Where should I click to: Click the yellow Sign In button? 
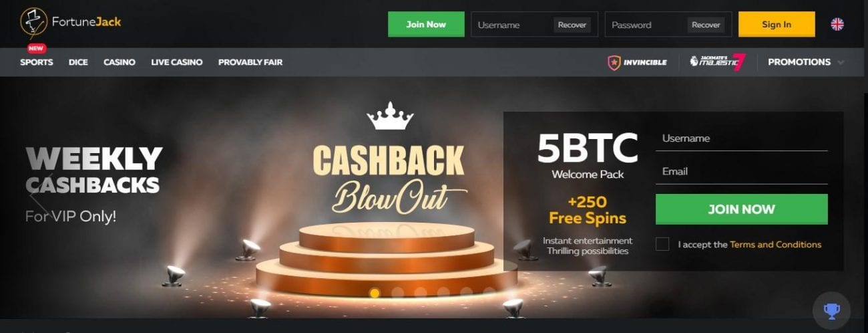tap(777, 24)
